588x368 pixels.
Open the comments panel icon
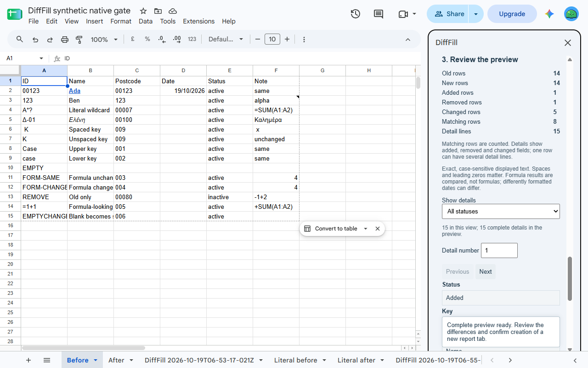coord(379,14)
